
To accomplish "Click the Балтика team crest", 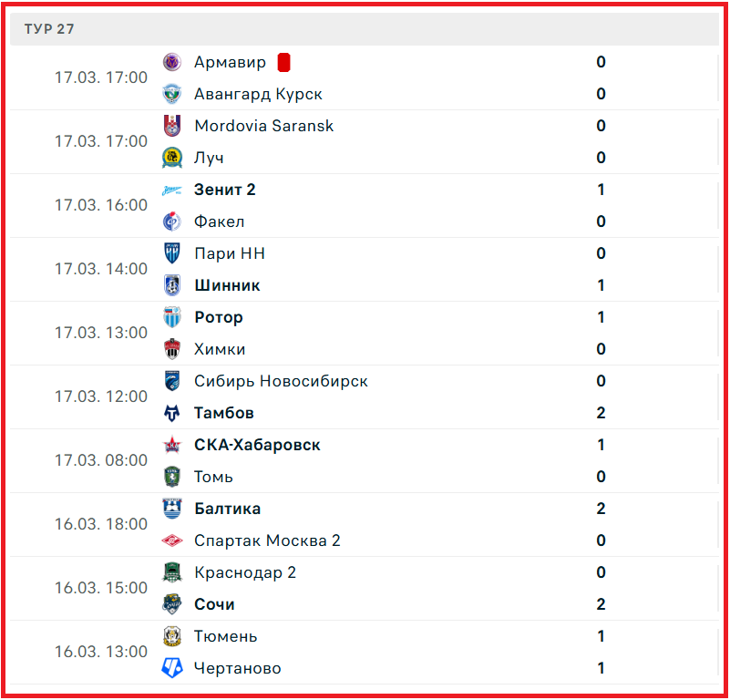I will click(172, 509).
